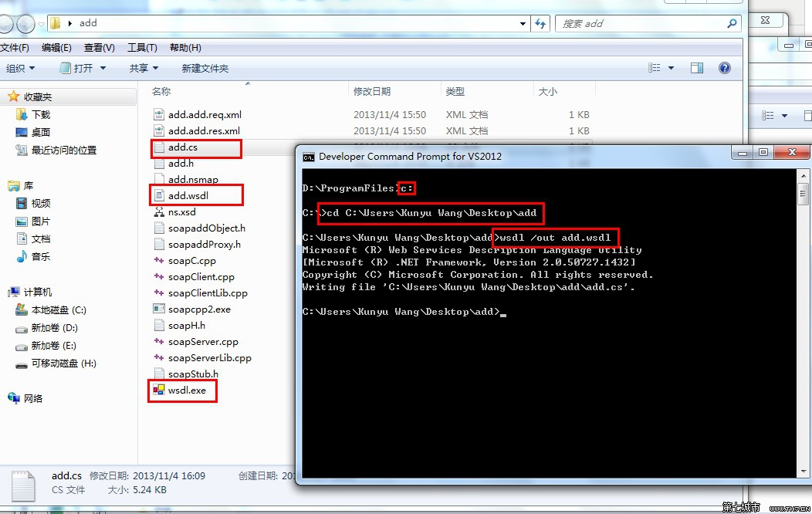Screen dimensions: 812x514
Task: Select soapClient.cpp file
Action: coord(201,277)
